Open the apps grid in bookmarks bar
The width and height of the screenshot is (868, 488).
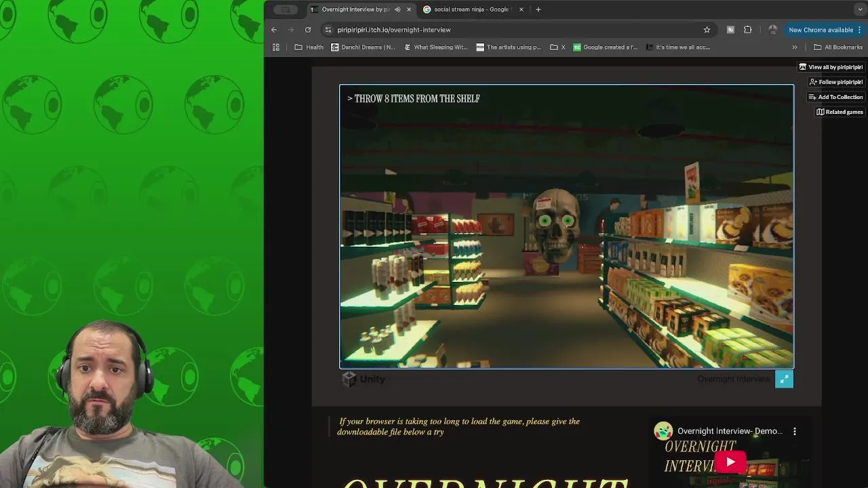[276, 47]
